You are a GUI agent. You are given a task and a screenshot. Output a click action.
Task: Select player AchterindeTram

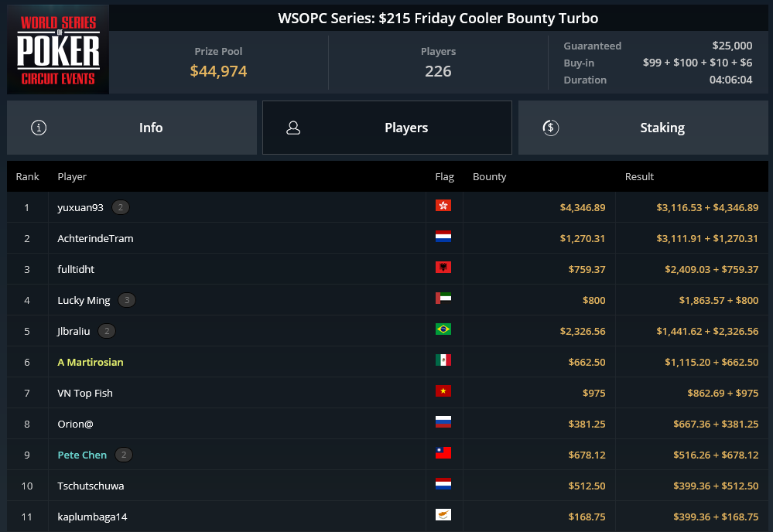(x=95, y=238)
